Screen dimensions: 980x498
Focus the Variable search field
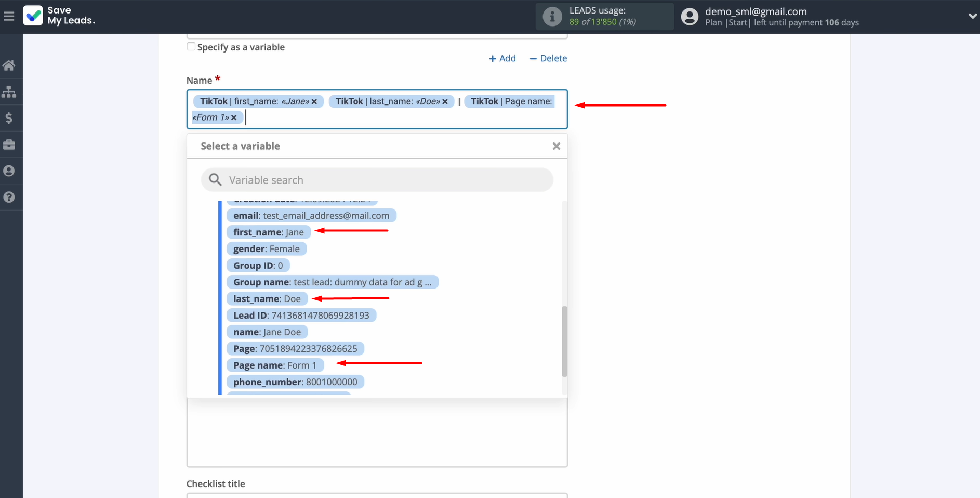(377, 180)
